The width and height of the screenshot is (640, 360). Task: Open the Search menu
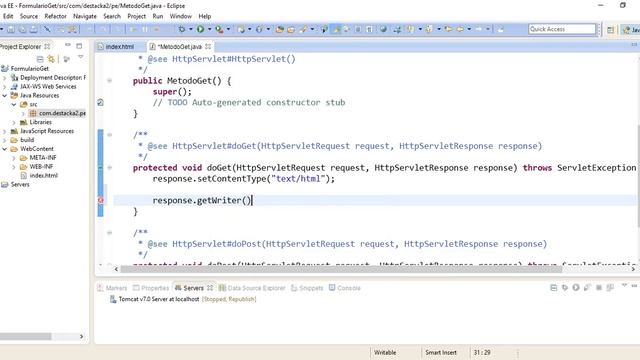tap(112, 16)
